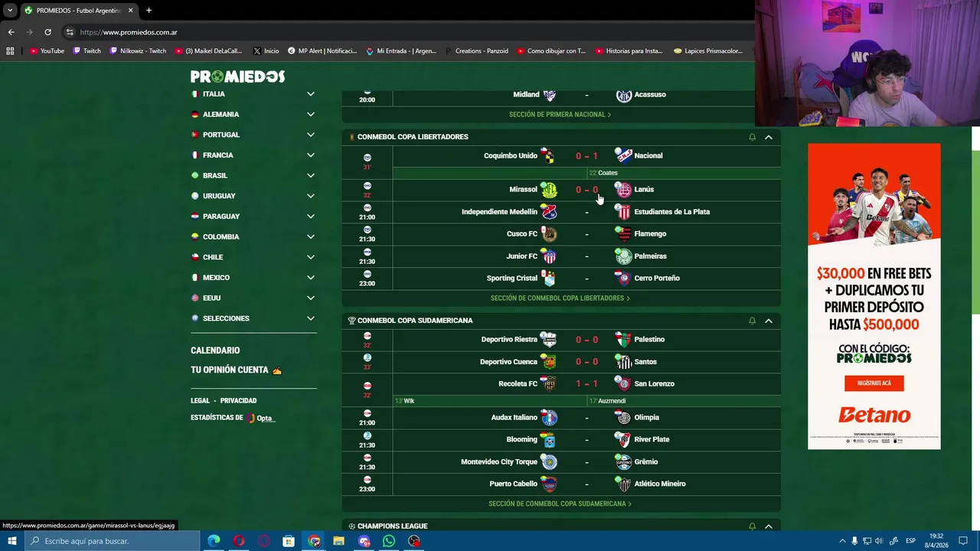Viewport: 980px width, 551px height.
Task: Open WhatsApp from the taskbar
Action: point(389,541)
